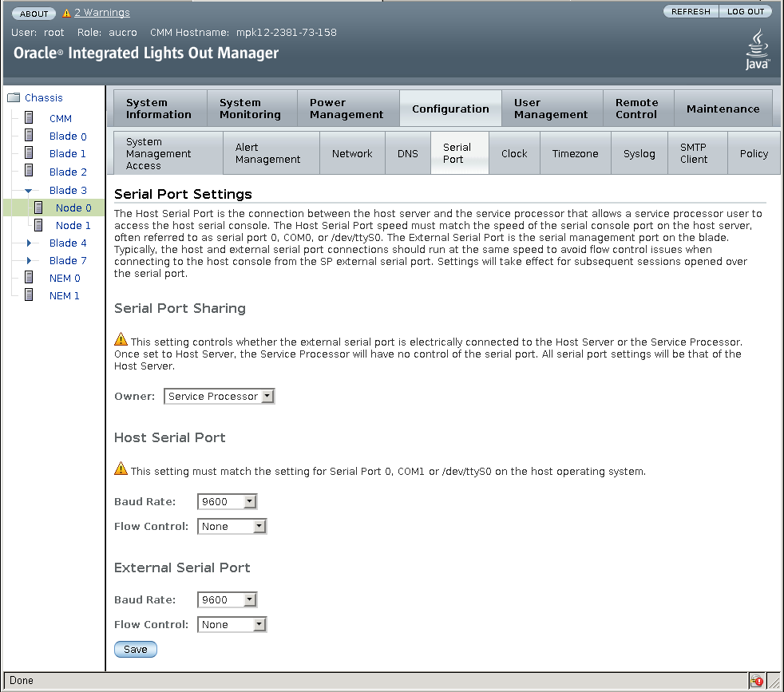
Task: Click the Java logo icon
Action: click(x=758, y=49)
